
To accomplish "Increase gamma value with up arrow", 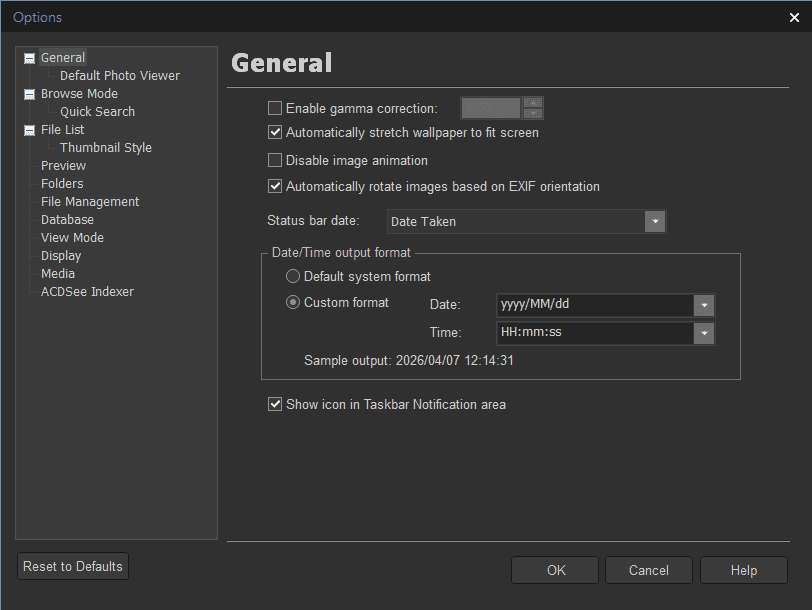I will point(533,103).
